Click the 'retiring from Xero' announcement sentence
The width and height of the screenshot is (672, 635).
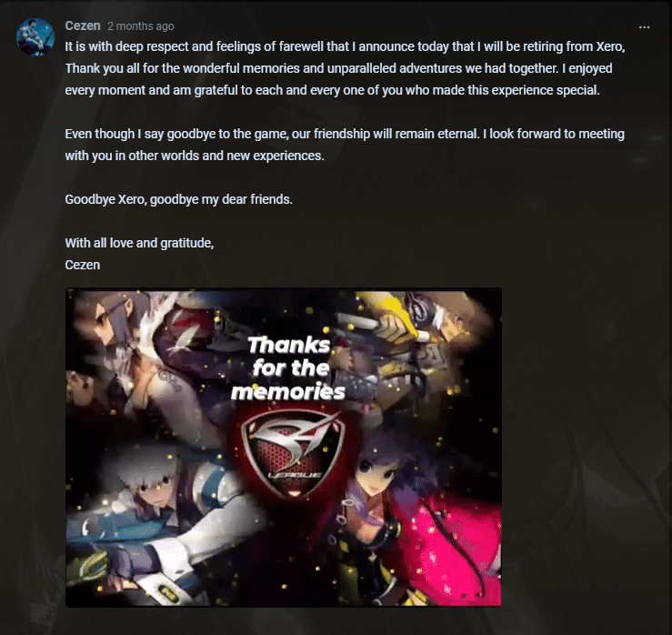345,46
